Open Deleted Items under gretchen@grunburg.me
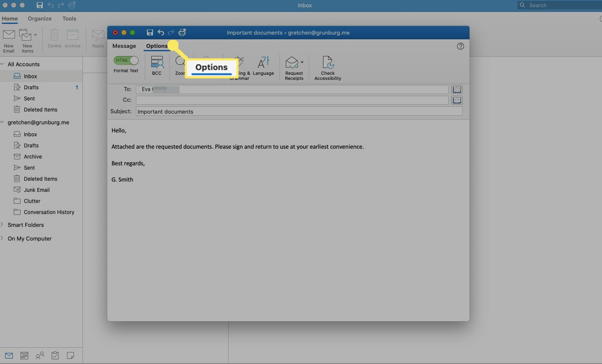 coord(41,179)
